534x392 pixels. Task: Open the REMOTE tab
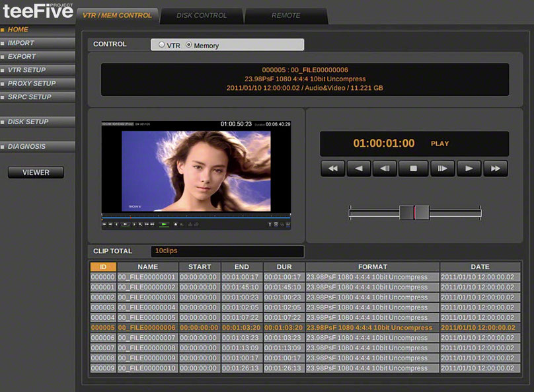tap(286, 15)
